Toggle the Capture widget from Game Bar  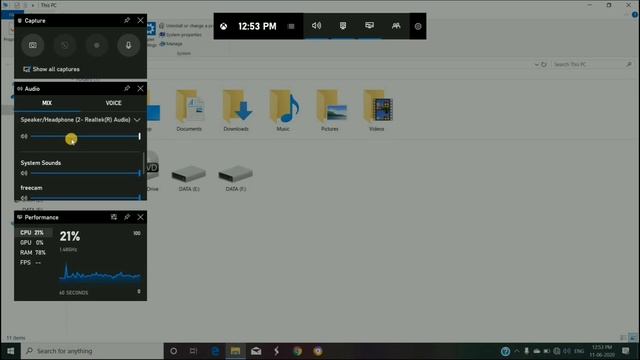(x=343, y=26)
